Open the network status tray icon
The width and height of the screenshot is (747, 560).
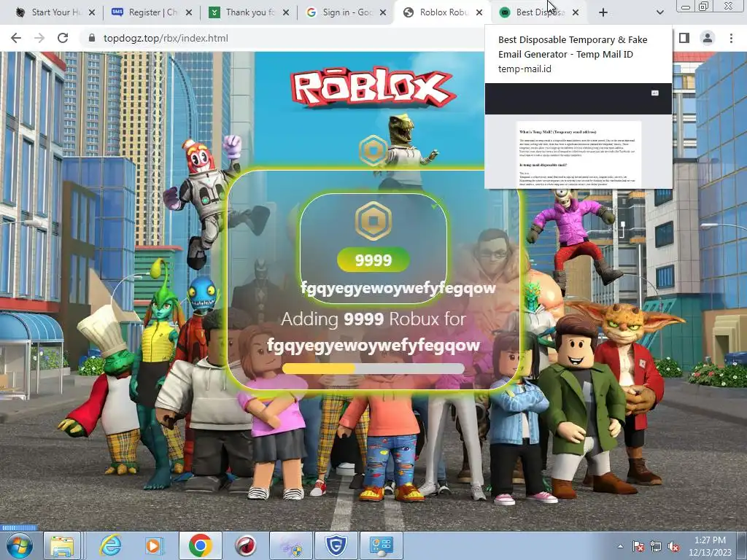pos(656,546)
